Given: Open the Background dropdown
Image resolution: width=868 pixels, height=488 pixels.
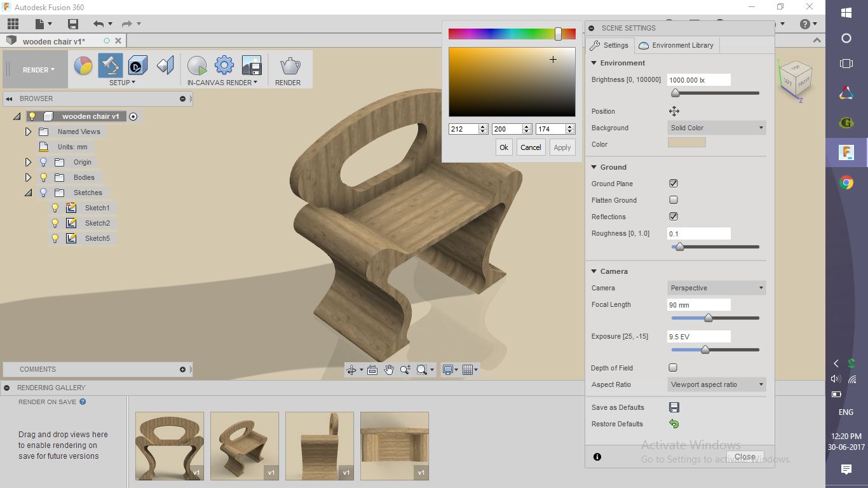Looking at the screenshot, I should pos(717,128).
